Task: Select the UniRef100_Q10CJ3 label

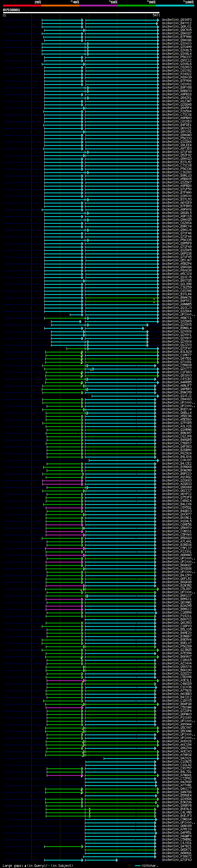Action: point(176,308)
